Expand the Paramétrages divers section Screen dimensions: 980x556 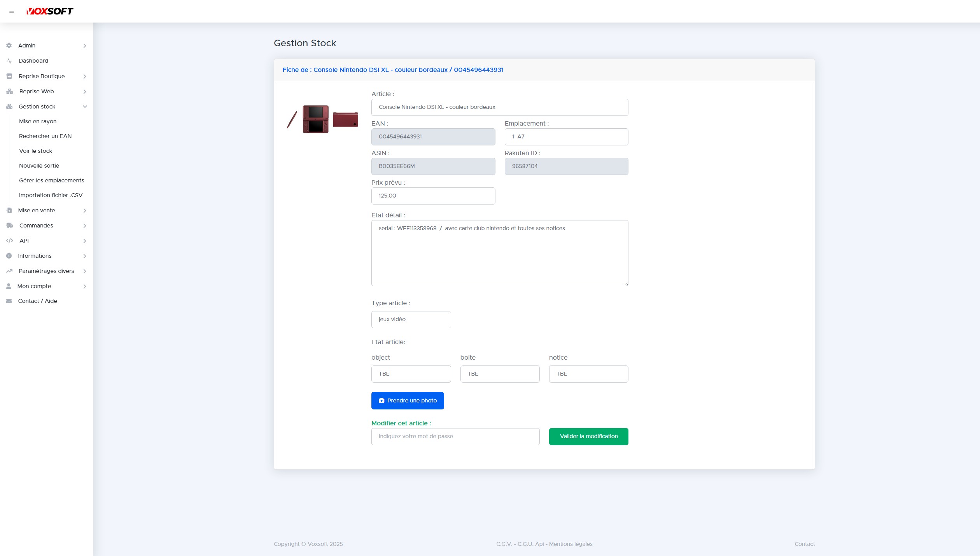tap(84, 271)
